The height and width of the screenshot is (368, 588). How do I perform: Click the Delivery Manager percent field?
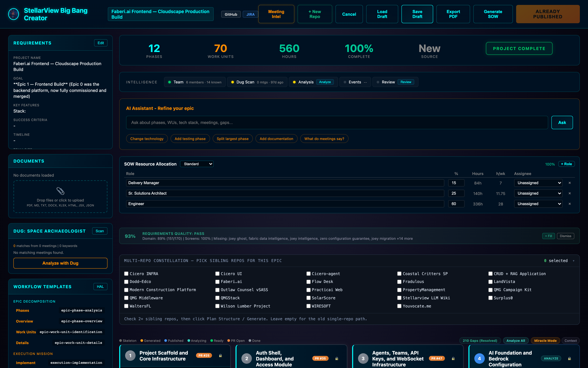coord(456,183)
